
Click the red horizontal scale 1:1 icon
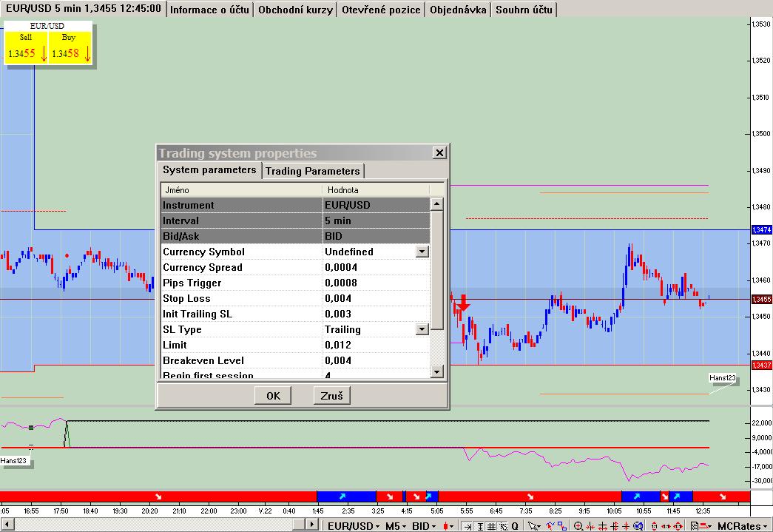pyautogui.click(x=666, y=526)
